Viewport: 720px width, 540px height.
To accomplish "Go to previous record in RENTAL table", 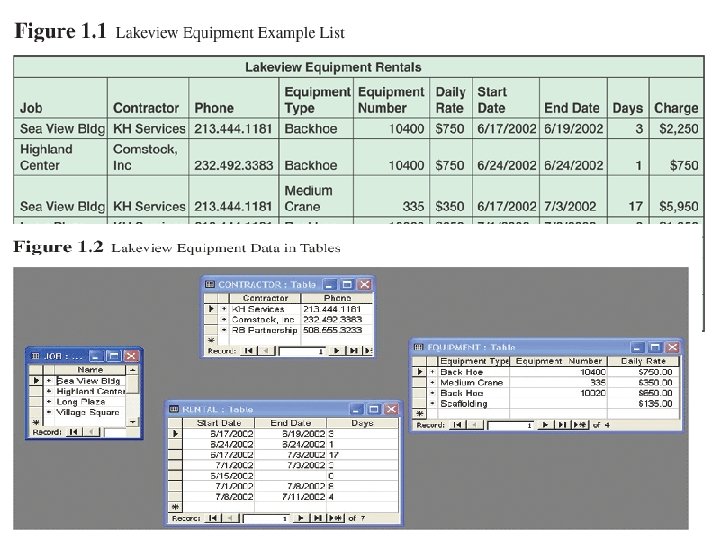I will tap(229, 518).
